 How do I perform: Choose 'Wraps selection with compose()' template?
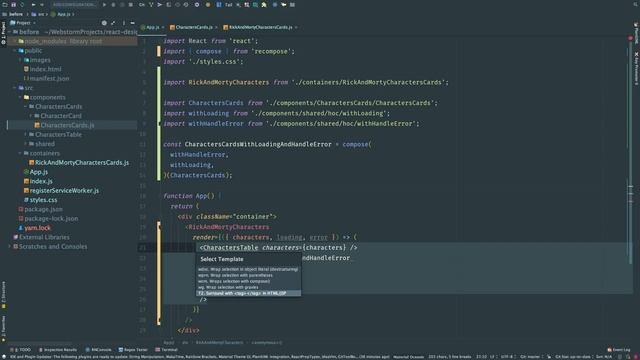pyautogui.click(x=248, y=281)
